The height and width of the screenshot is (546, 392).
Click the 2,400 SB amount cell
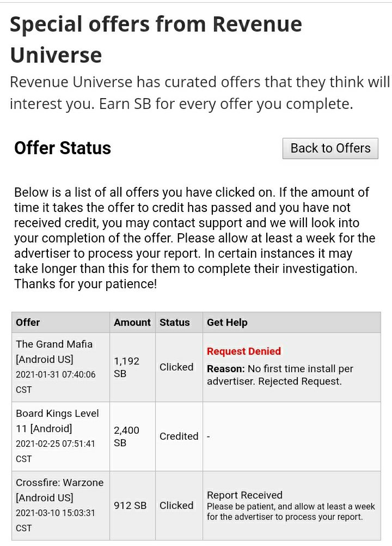click(126, 436)
